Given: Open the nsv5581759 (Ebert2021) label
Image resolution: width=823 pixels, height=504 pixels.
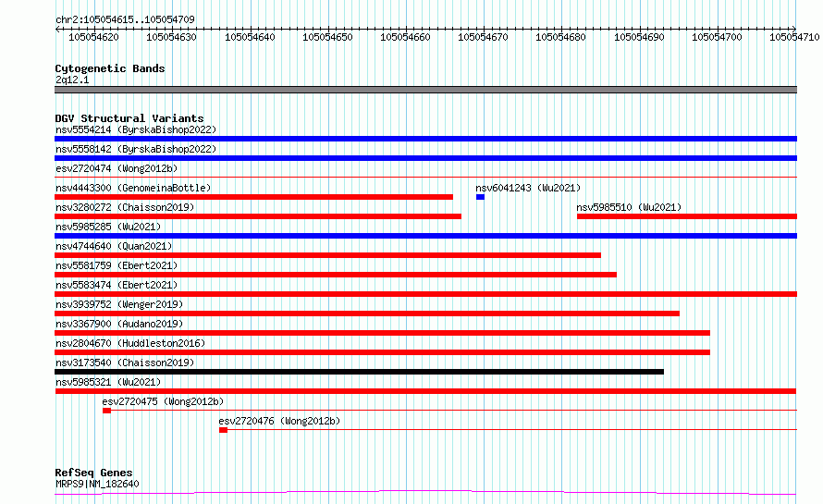Looking at the screenshot, I should tap(117, 265).
